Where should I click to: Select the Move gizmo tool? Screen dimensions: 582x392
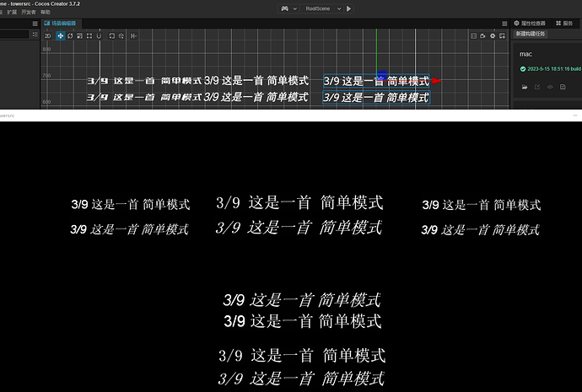(60, 36)
